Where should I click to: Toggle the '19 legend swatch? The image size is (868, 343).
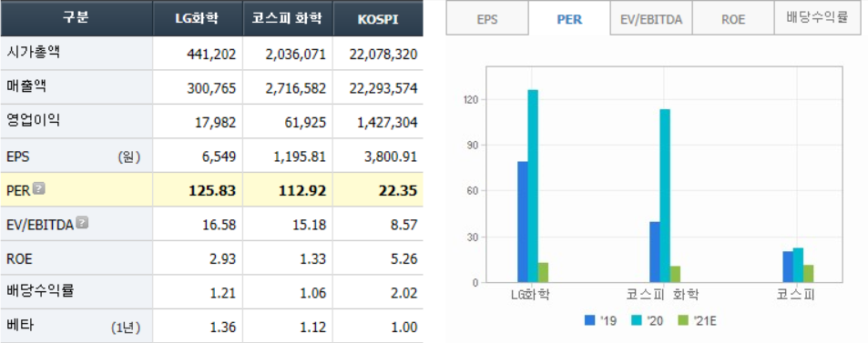pyautogui.click(x=589, y=320)
